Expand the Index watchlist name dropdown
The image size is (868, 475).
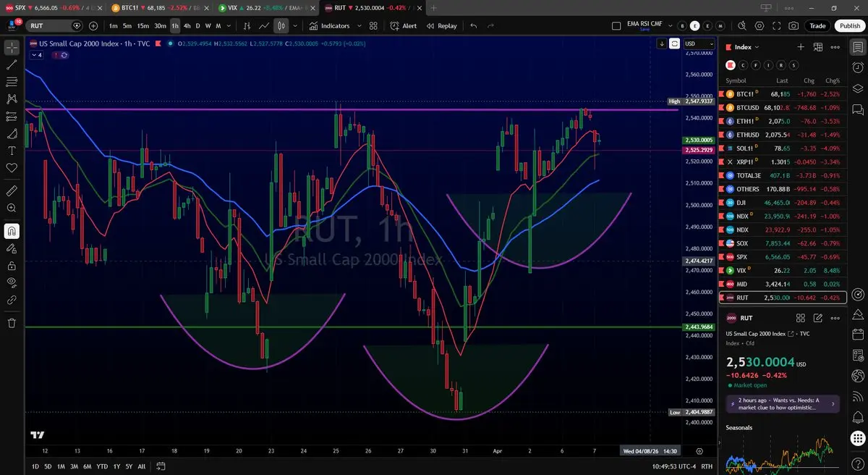click(746, 47)
